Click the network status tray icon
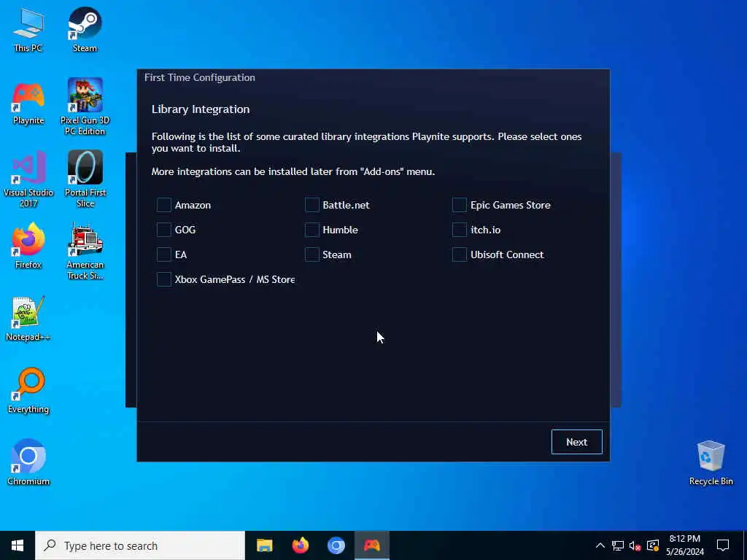 click(617, 545)
